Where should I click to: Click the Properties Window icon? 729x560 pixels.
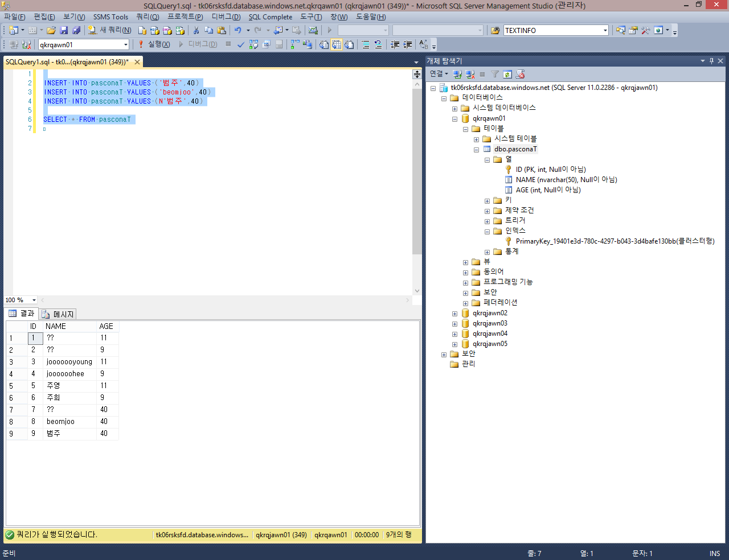[633, 30]
